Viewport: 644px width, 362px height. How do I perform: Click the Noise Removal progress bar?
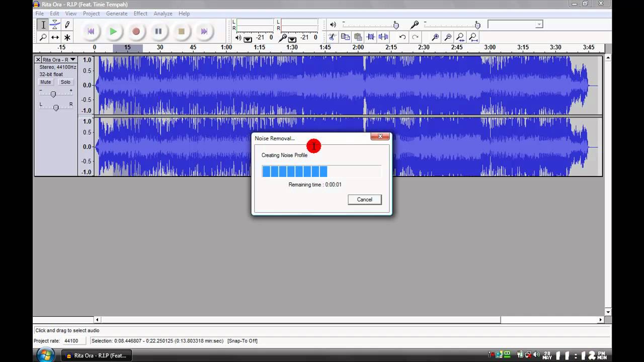coord(321,171)
